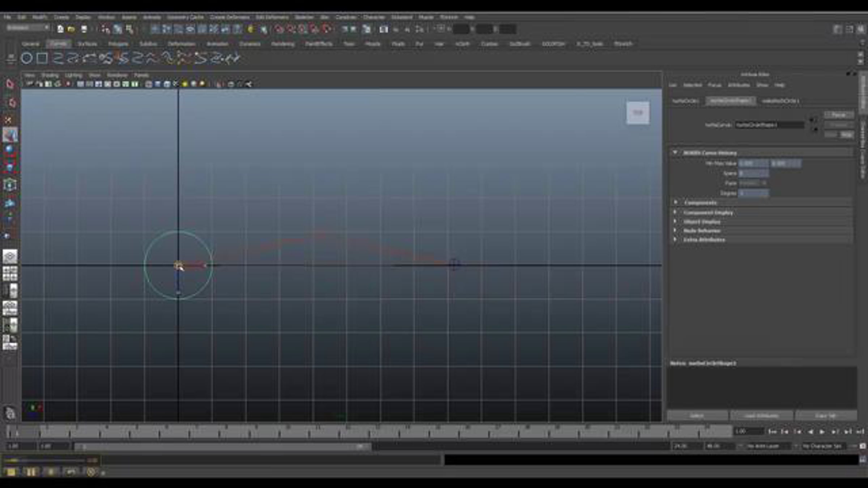This screenshot has width=868, height=488.
Task: Open the Form dropdown in Attribute Editor
Action: (x=753, y=183)
